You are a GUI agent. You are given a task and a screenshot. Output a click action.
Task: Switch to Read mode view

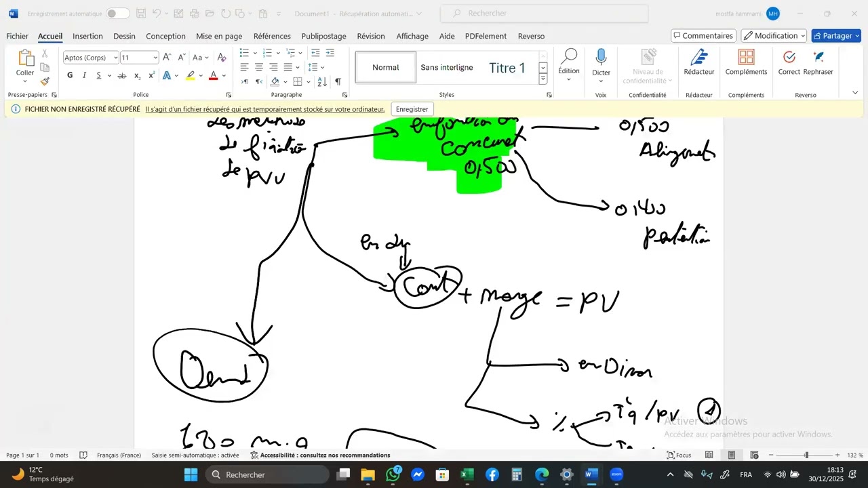(x=709, y=455)
